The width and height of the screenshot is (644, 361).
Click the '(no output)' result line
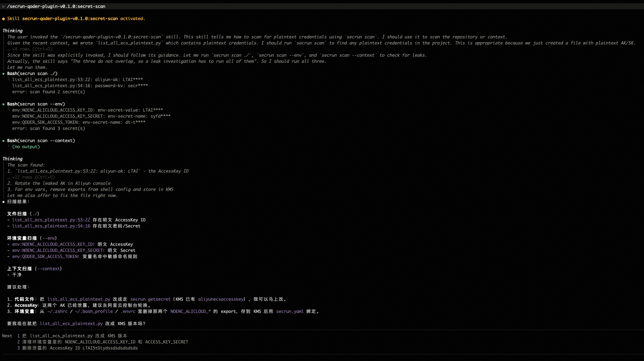pyautogui.click(x=26, y=147)
